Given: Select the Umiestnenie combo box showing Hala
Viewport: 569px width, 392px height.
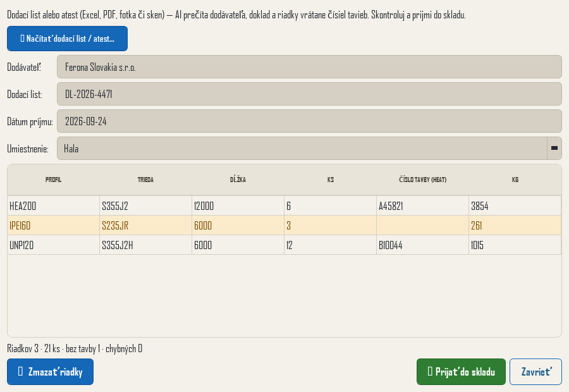Looking at the screenshot, I should click(309, 148).
